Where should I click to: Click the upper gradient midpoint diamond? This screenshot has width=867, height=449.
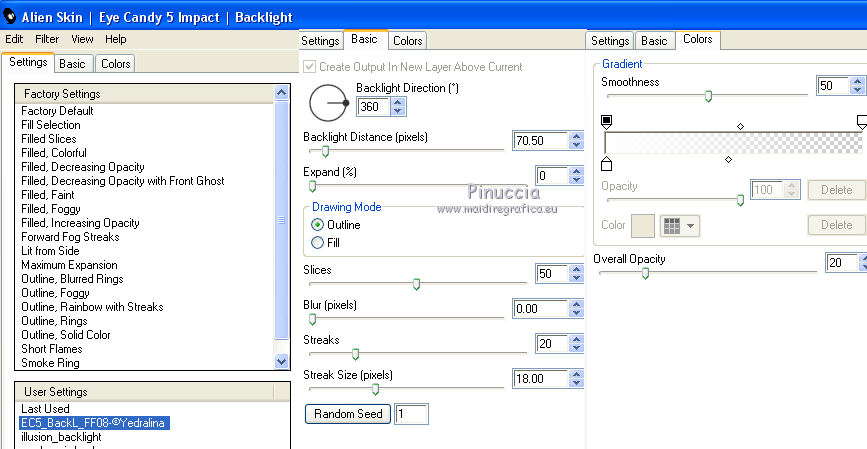740,127
